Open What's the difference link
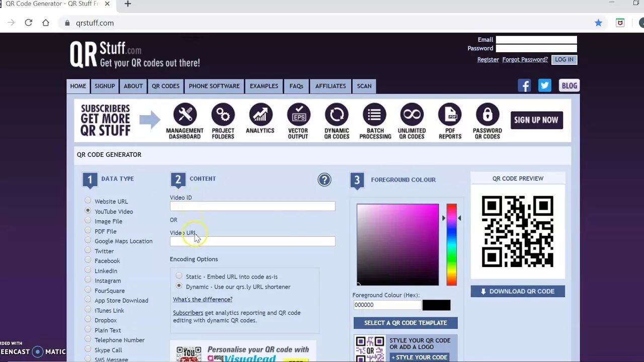 (x=203, y=299)
